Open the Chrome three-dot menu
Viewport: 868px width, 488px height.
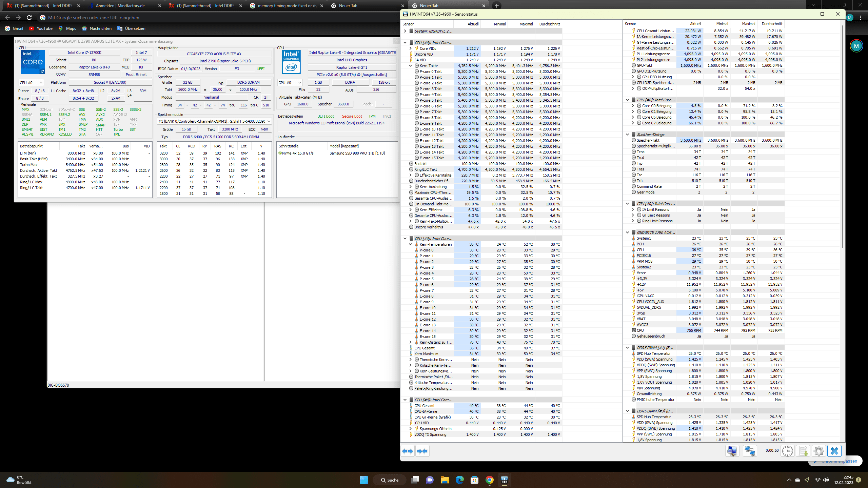[861, 18]
